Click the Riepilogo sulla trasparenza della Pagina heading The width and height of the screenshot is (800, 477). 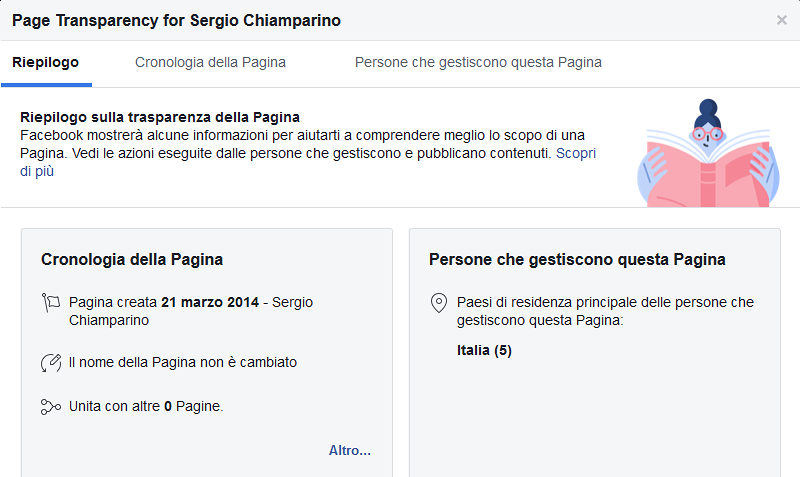(160, 117)
